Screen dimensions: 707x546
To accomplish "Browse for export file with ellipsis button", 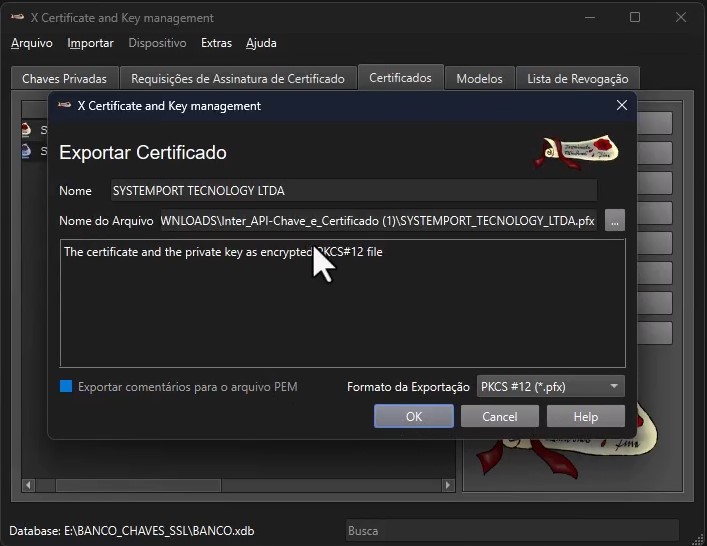I will click(615, 220).
